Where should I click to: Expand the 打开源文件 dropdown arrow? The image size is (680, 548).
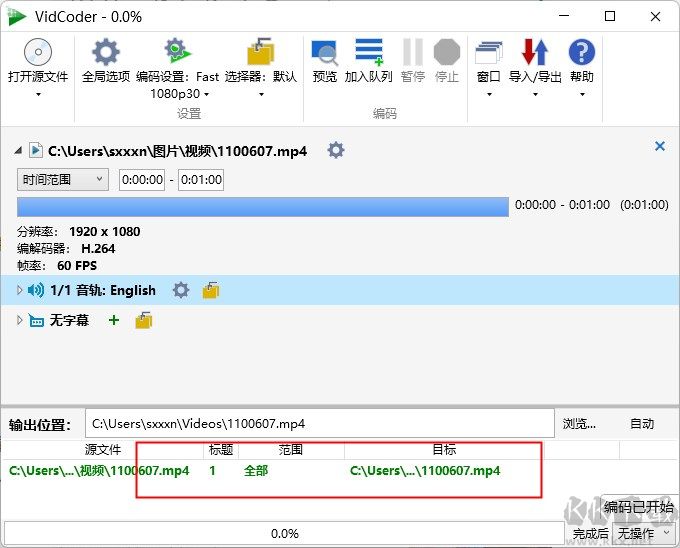point(38,94)
